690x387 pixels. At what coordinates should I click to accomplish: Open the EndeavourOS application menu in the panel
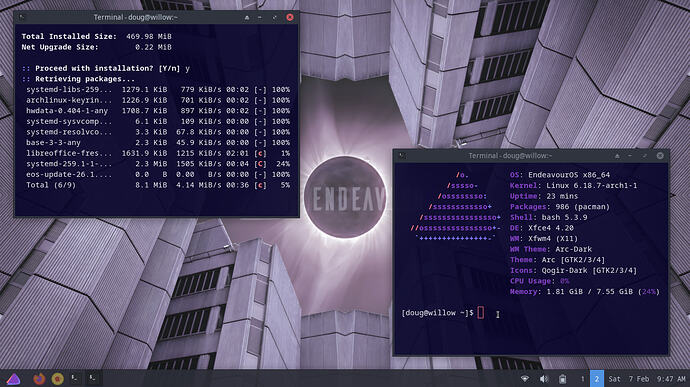(13, 379)
